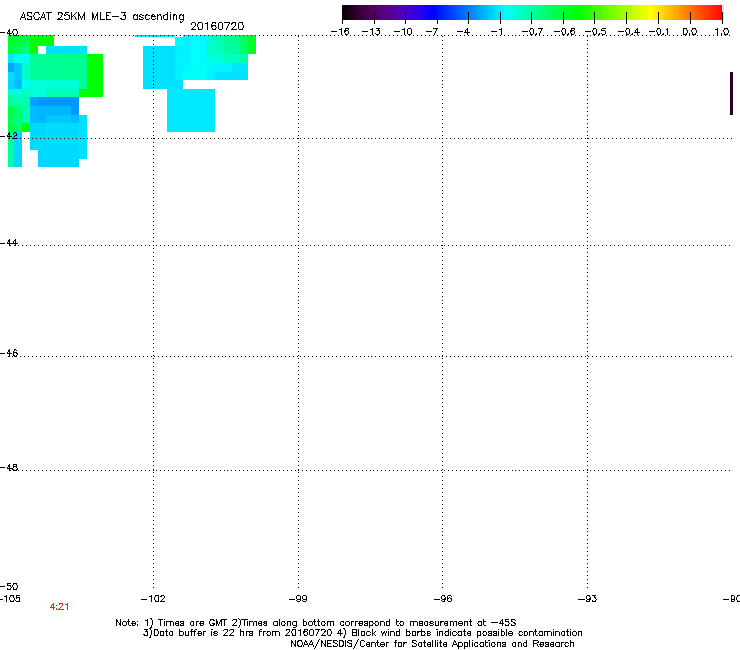Click the -4 color scale label
This screenshot has width=740, height=650.
tap(464, 32)
